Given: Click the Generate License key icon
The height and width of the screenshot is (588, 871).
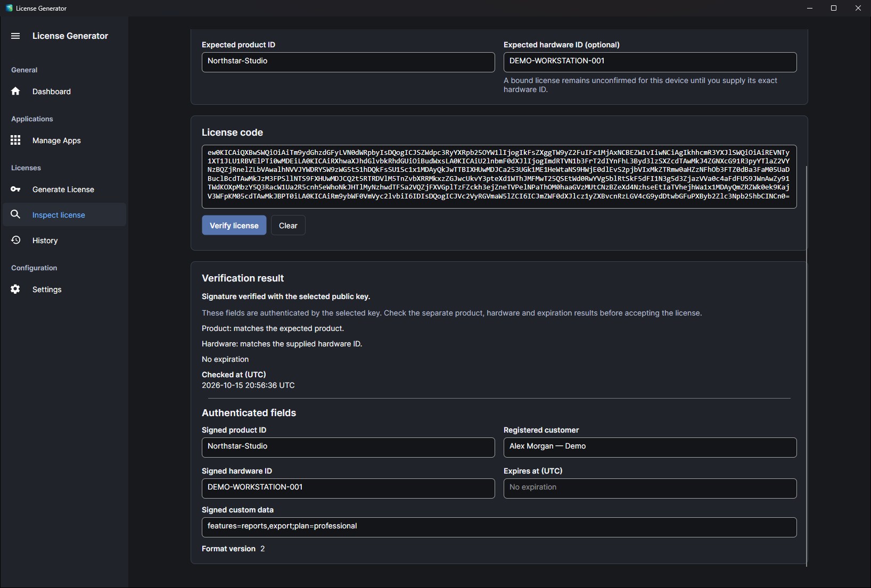Looking at the screenshot, I should click(15, 189).
